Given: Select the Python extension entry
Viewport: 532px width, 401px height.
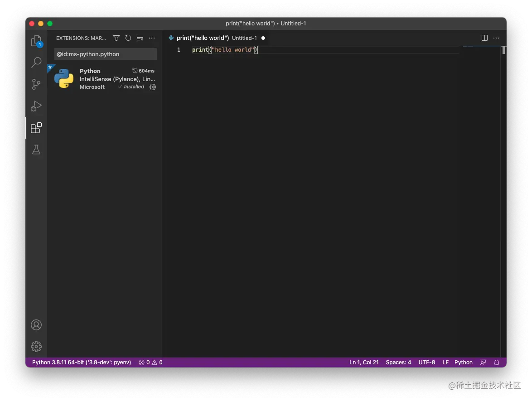Looking at the screenshot, I should pyautogui.click(x=105, y=79).
